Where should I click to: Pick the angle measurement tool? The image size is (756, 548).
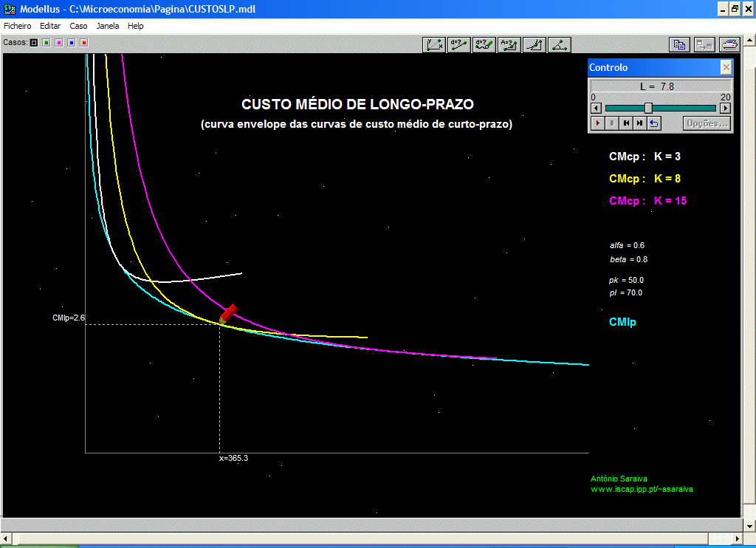pos(560,45)
